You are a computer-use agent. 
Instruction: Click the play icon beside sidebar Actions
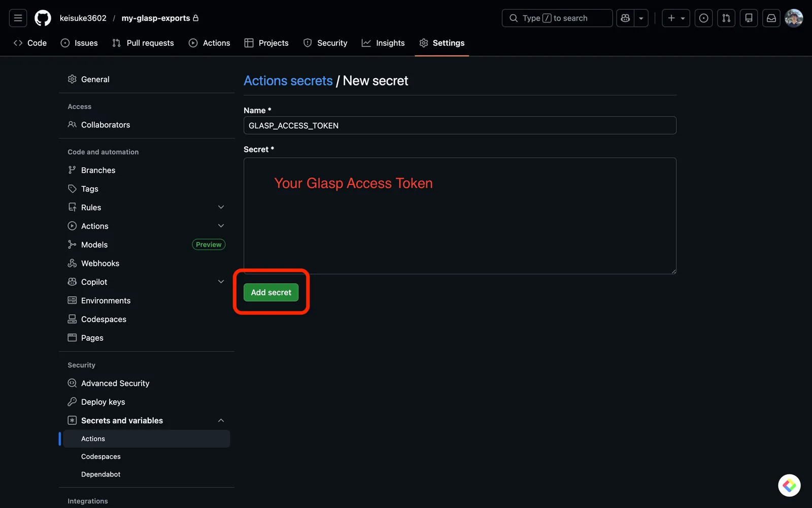click(72, 226)
